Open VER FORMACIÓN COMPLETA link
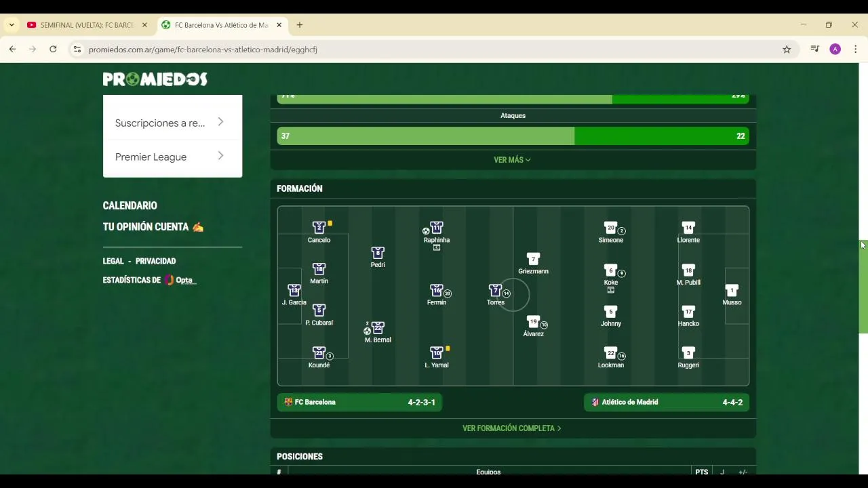This screenshot has width=868, height=488. 512,428
